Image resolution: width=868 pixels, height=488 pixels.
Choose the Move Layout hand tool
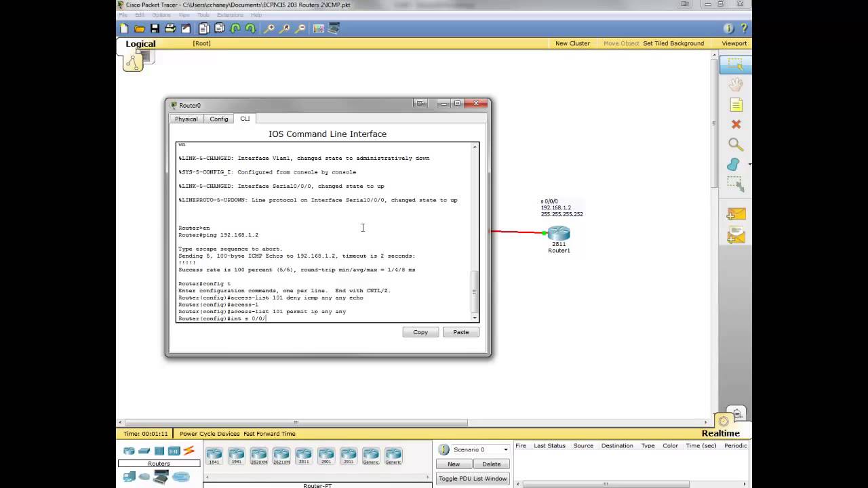click(736, 85)
